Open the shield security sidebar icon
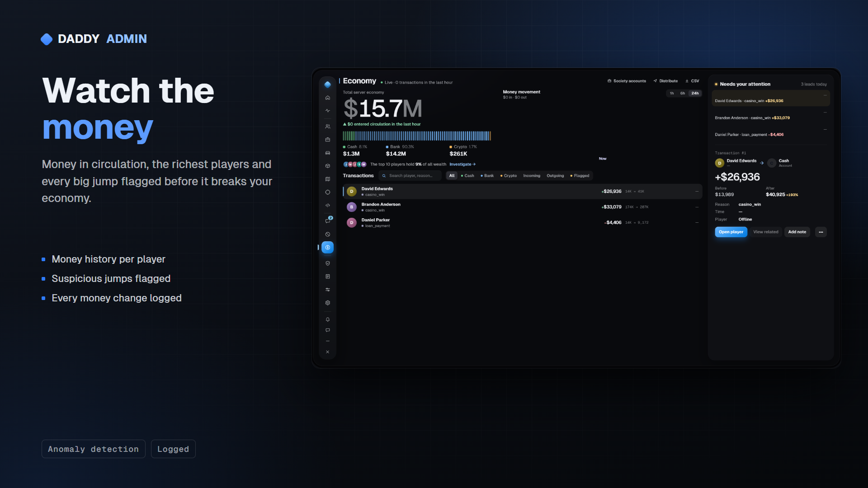 click(328, 263)
